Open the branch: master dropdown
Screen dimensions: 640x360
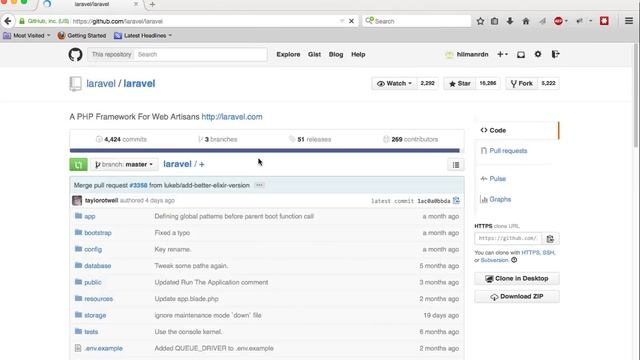tap(124, 164)
